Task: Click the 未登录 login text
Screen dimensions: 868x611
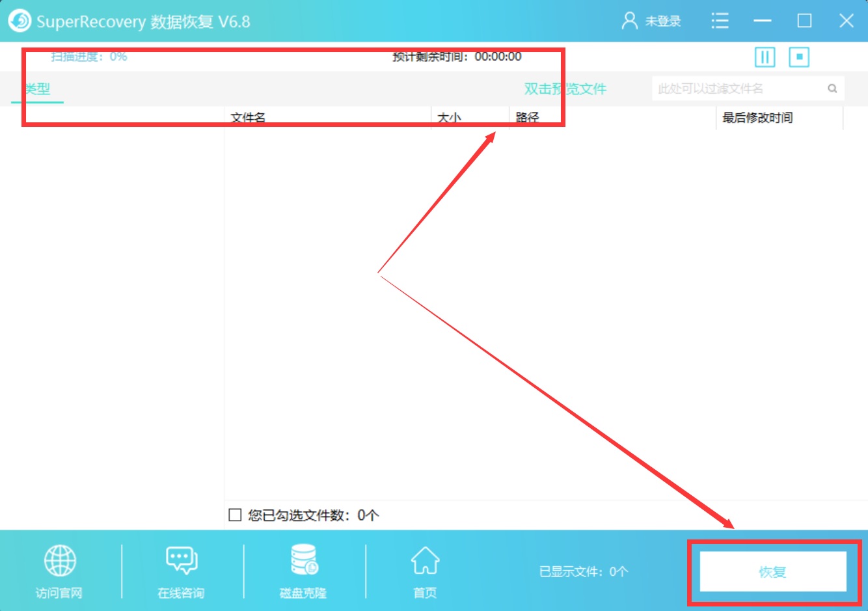Action: click(x=663, y=21)
